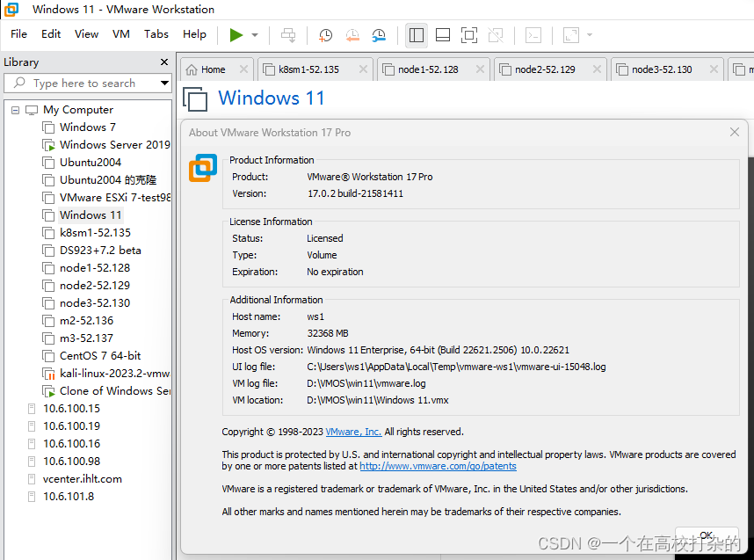Select the m3-52.137 virtual machine
The image size is (754, 560).
click(x=86, y=338)
